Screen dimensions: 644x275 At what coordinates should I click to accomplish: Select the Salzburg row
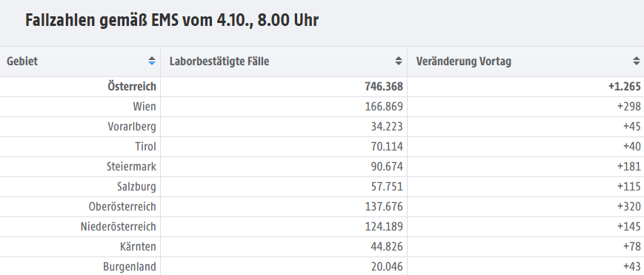pos(322,187)
